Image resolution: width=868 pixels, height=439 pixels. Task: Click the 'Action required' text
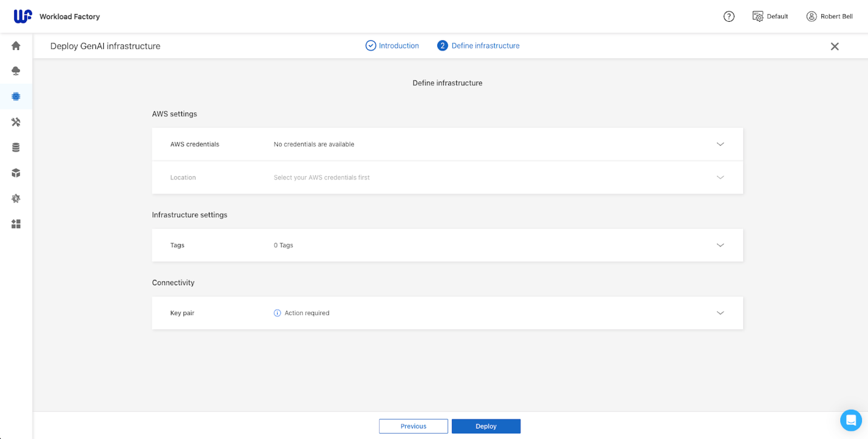pyautogui.click(x=307, y=313)
